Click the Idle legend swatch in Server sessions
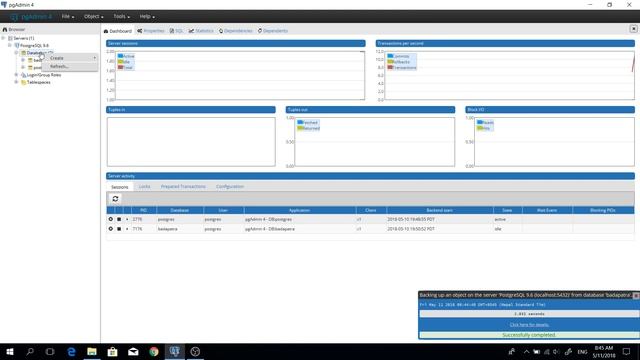 (x=120, y=62)
